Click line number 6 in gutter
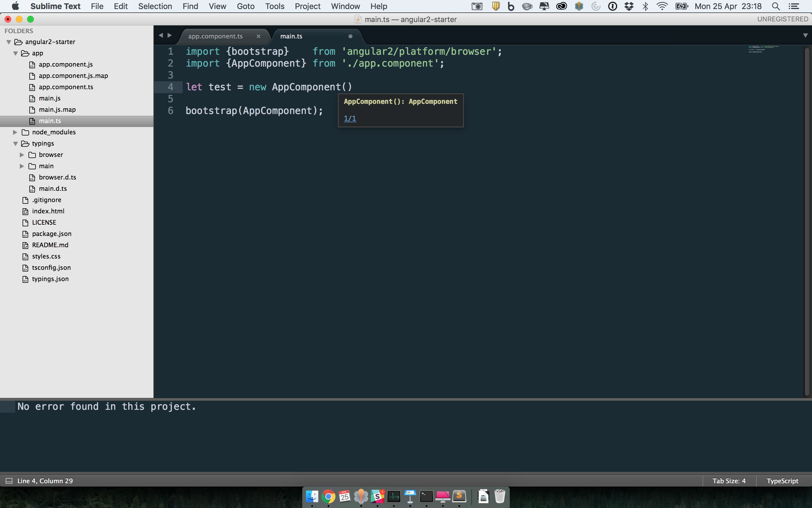 pyautogui.click(x=171, y=111)
